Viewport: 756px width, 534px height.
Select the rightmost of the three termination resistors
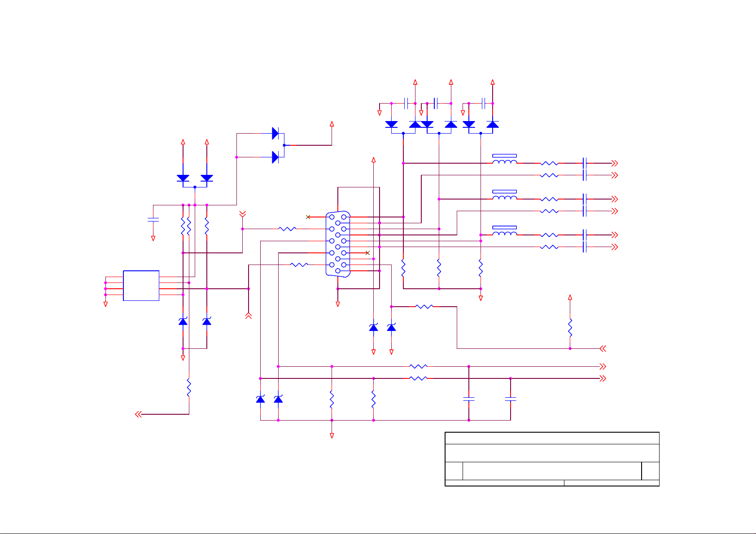(x=481, y=268)
